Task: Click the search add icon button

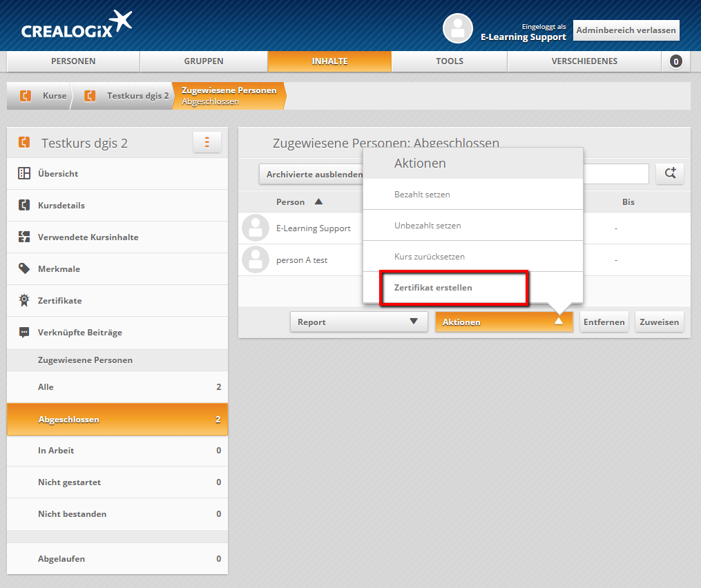Action: (670, 174)
